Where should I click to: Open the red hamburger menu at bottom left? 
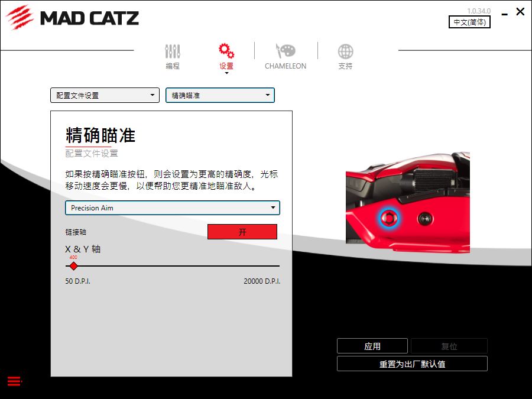[x=14, y=381]
